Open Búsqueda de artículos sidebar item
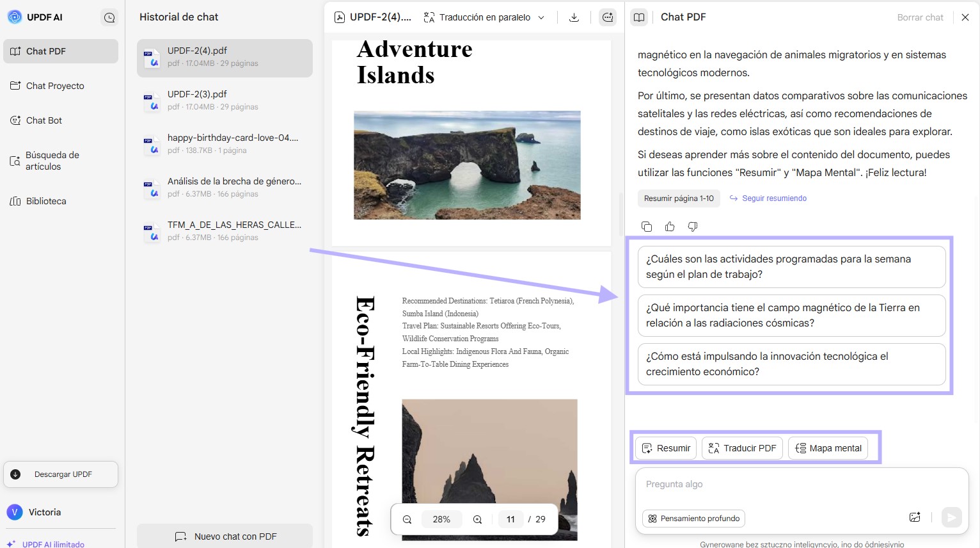The width and height of the screenshot is (980, 548). (x=61, y=161)
